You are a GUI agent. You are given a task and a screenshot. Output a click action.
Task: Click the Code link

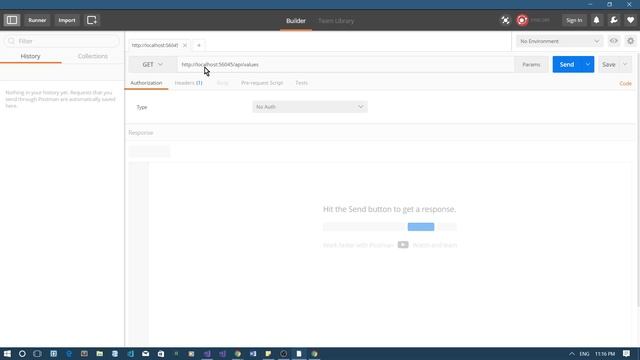pyautogui.click(x=625, y=83)
